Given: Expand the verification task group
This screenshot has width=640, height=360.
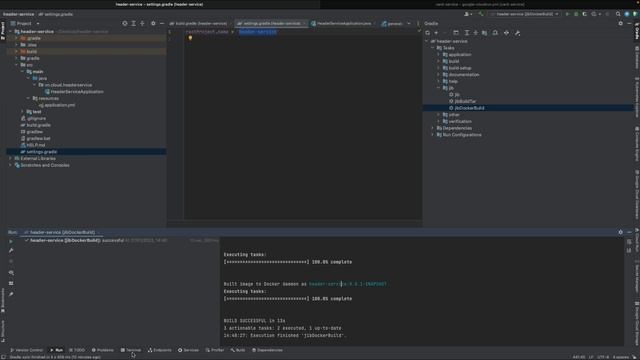Looking at the screenshot, I should (439, 121).
